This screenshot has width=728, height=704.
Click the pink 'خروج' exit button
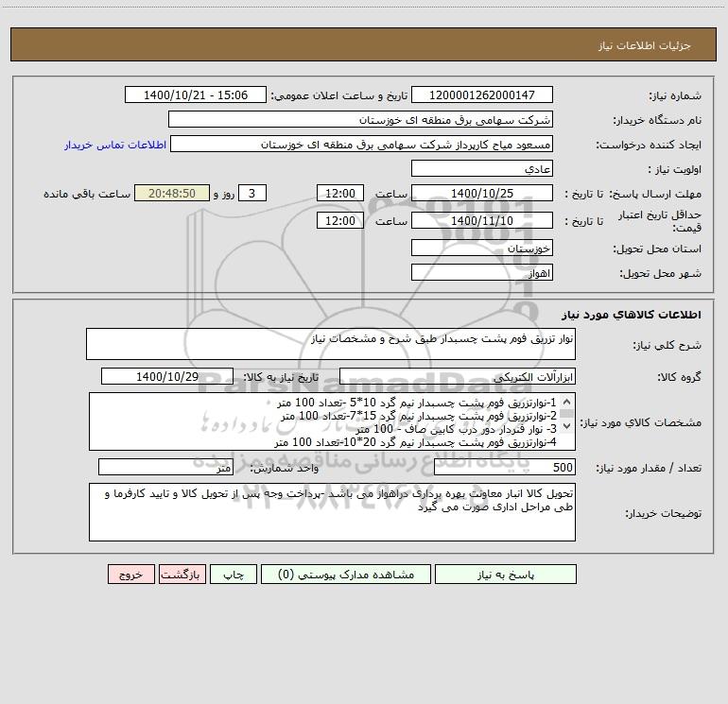point(130,575)
